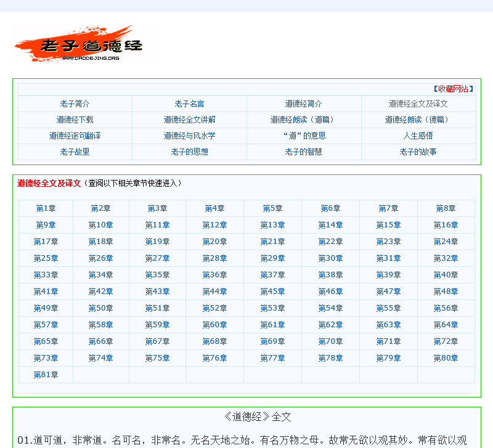Go to 第8章
This screenshot has width=493, height=448.
tap(446, 208)
